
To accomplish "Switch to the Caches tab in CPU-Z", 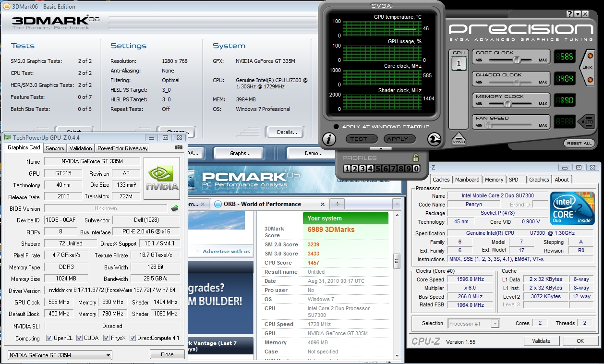I will point(441,180).
